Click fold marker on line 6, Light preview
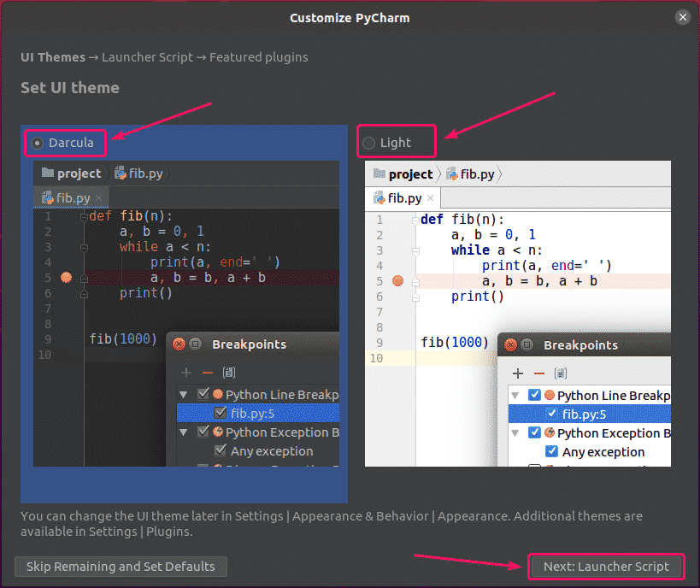The width and height of the screenshot is (700, 588). tap(415, 297)
